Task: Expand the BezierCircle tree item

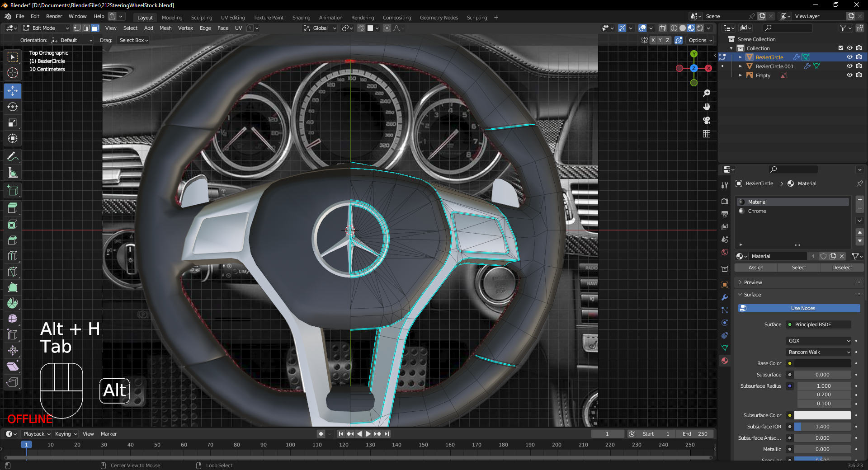Action: click(x=740, y=57)
